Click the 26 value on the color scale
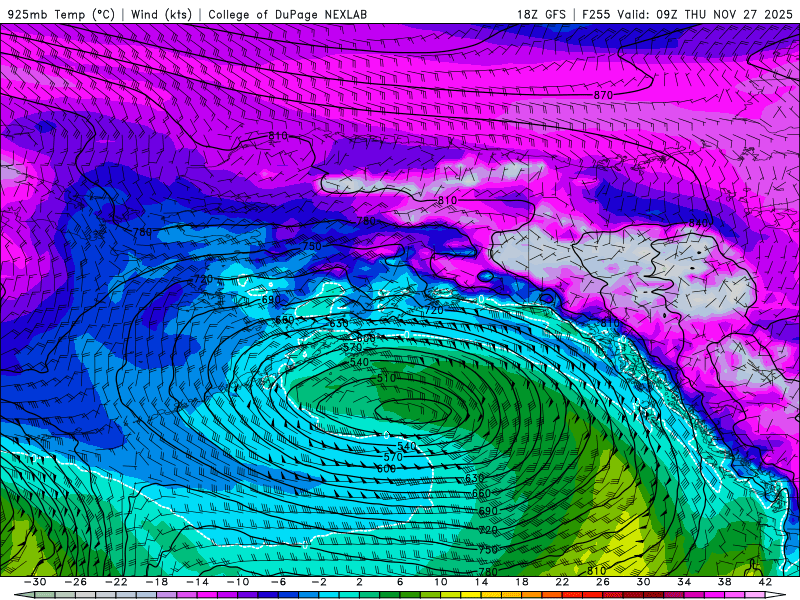 click(603, 582)
